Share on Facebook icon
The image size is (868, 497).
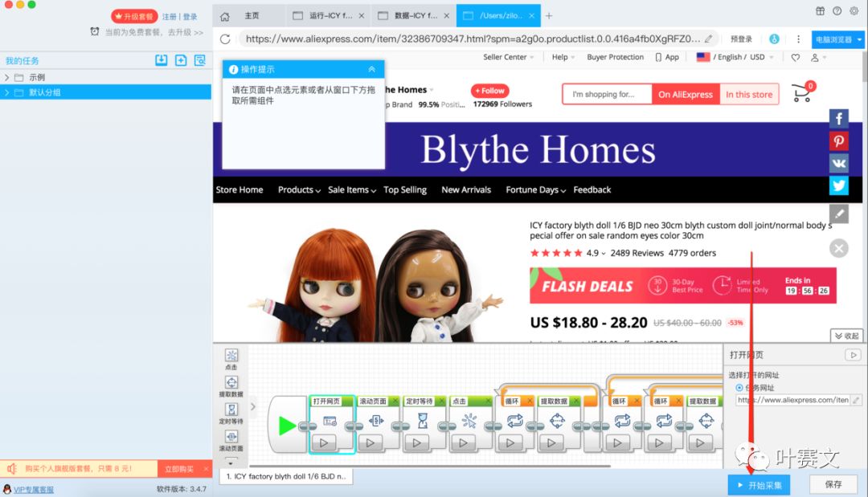tap(838, 118)
